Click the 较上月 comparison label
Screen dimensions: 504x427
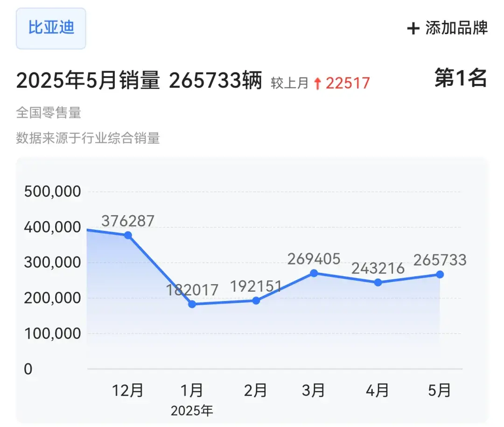[x=290, y=83]
